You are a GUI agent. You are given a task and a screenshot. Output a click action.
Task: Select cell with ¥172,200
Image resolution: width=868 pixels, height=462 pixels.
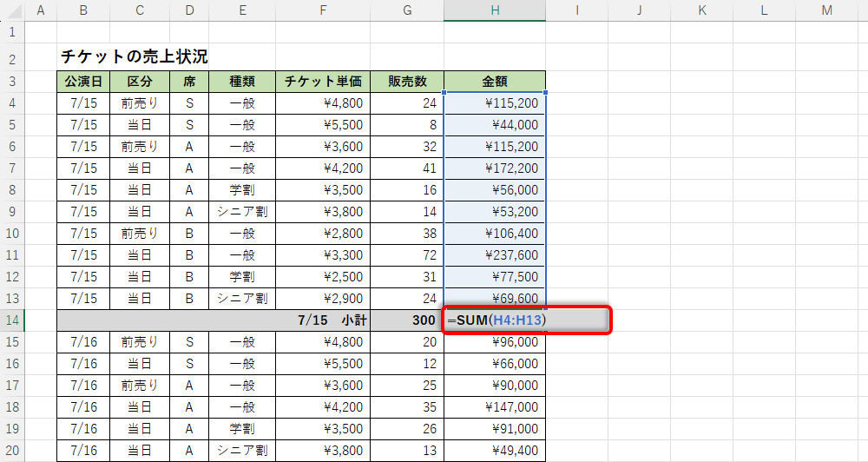[495, 168]
